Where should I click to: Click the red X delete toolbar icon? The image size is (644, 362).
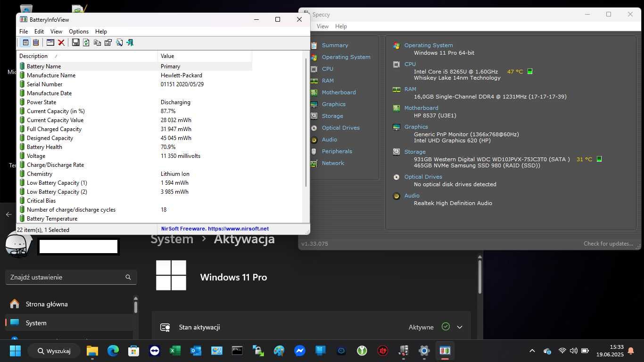coord(61,42)
